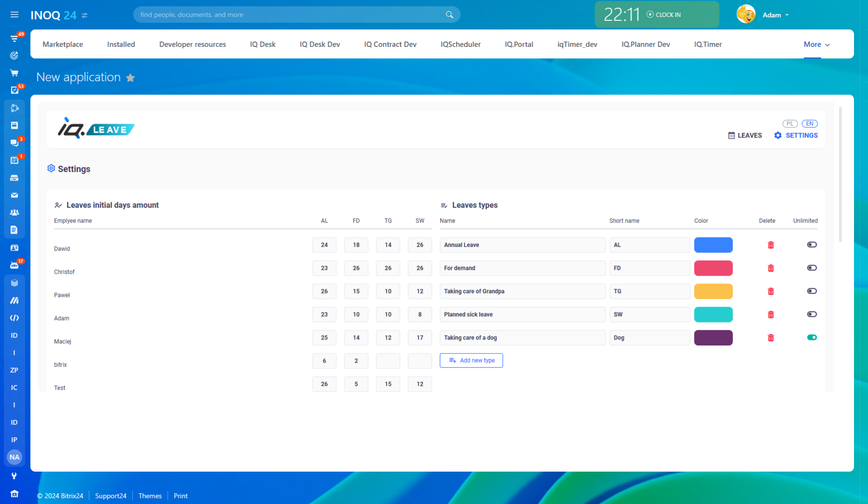Screen dimensions: 868x504
Task: Open the mail envelope sidebar icon
Action: 14,195
